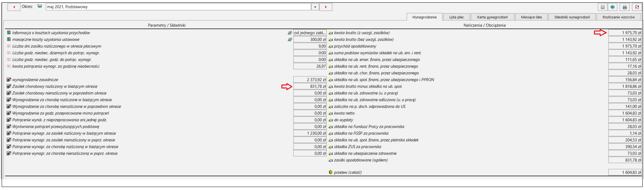
Task: Open the teal book icon button
Action: coord(612,7)
